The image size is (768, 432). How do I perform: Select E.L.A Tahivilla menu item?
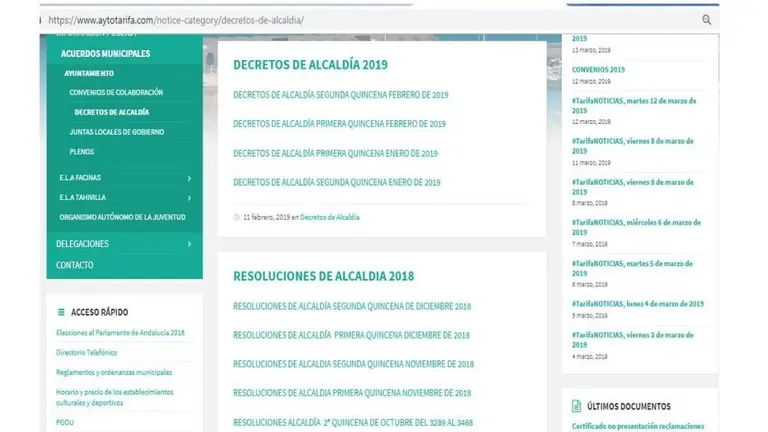point(82,197)
